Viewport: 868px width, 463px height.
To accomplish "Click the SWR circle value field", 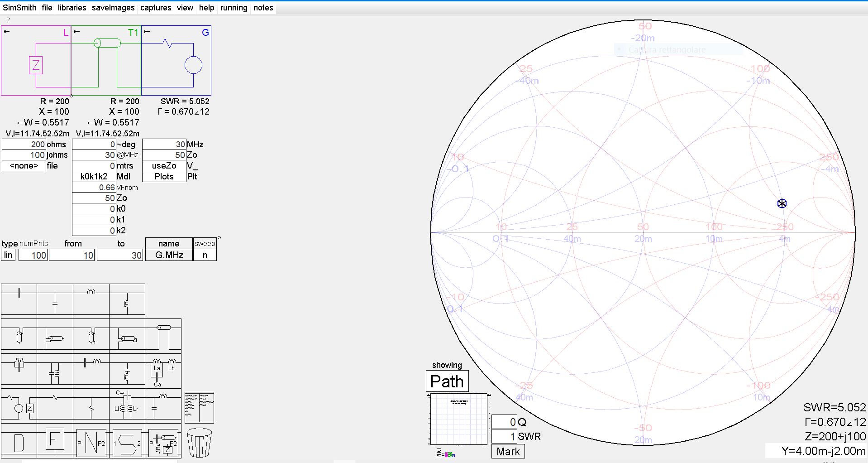I will point(504,436).
